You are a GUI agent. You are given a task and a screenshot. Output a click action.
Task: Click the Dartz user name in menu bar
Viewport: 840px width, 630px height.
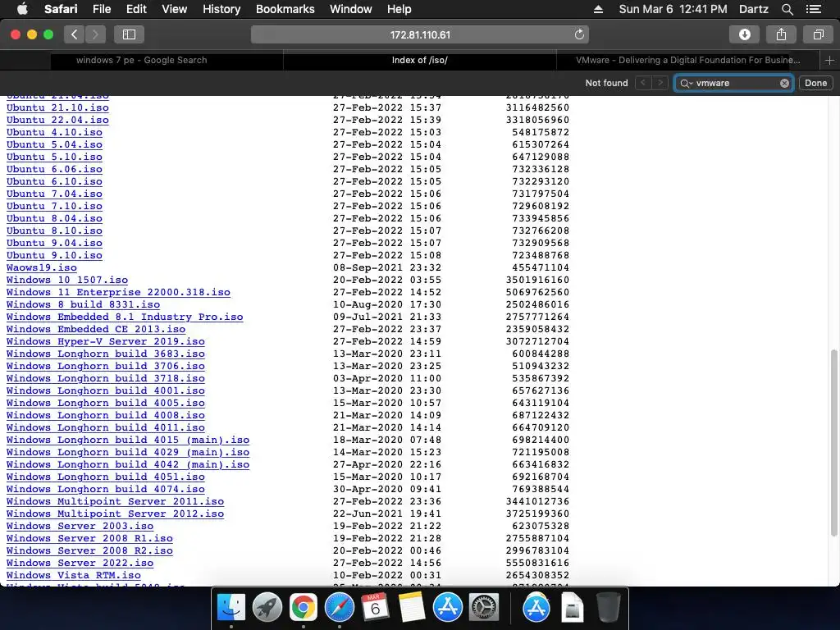point(753,9)
